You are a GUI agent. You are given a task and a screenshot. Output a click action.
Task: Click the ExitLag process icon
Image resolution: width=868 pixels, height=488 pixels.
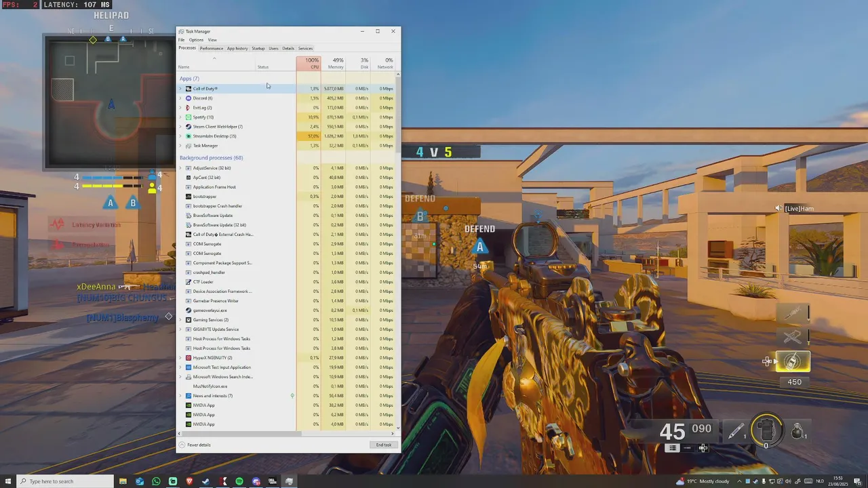[189, 108]
